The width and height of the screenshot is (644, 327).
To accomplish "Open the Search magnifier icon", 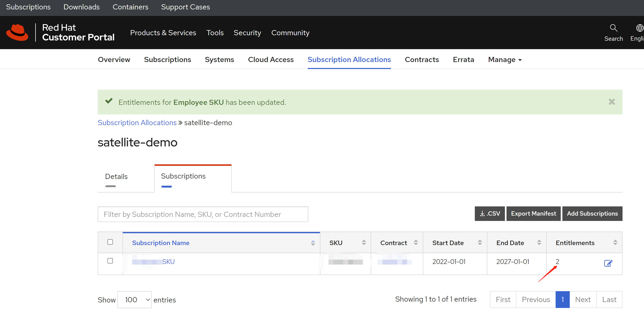I will (x=613, y=28).
